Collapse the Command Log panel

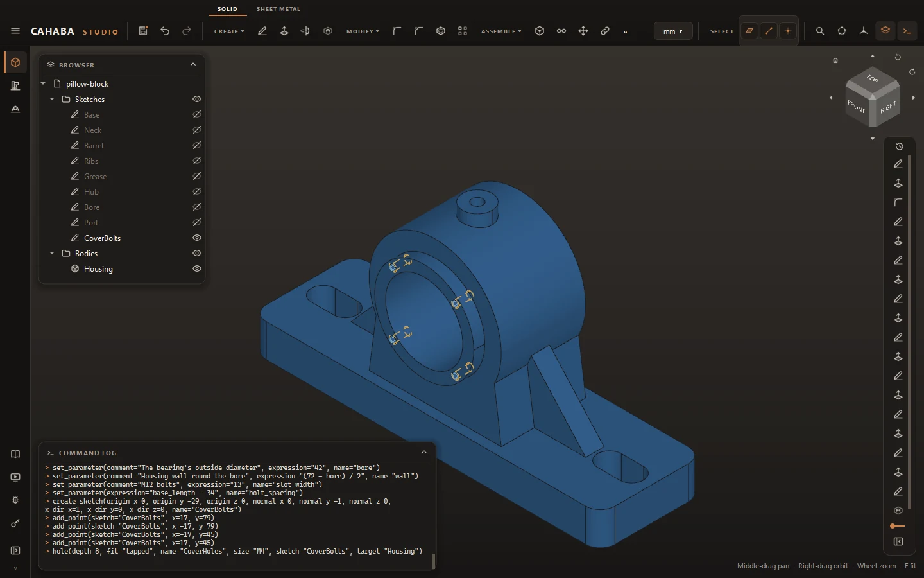click(x=424, y=452)
